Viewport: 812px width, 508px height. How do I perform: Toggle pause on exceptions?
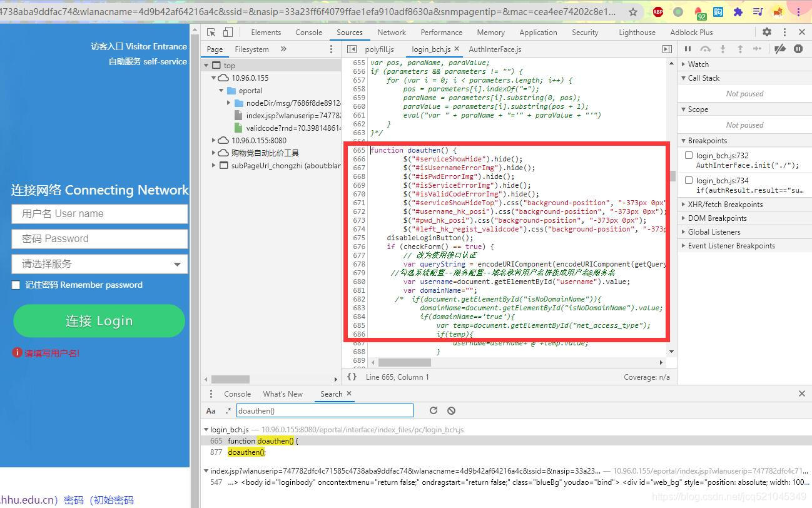[798, 49]
